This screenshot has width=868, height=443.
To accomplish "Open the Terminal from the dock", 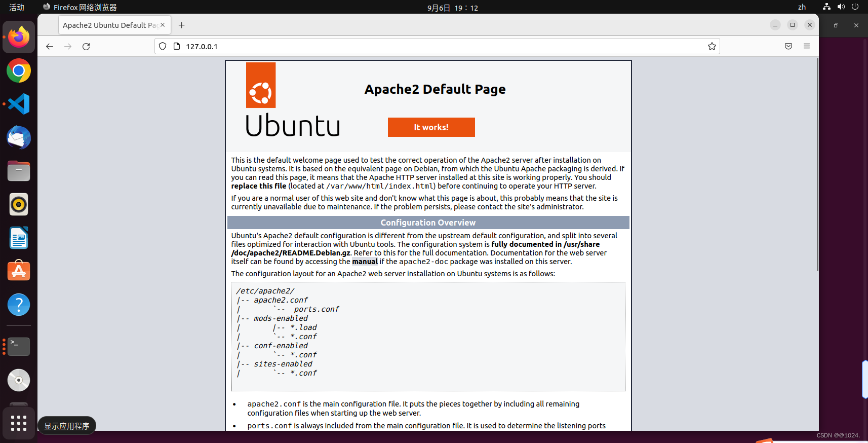I will click(x=19, y=347).
